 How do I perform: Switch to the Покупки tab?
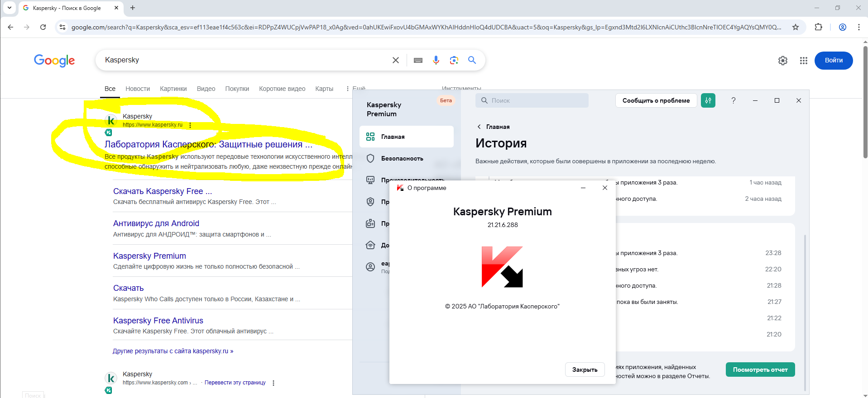[237, 89]
